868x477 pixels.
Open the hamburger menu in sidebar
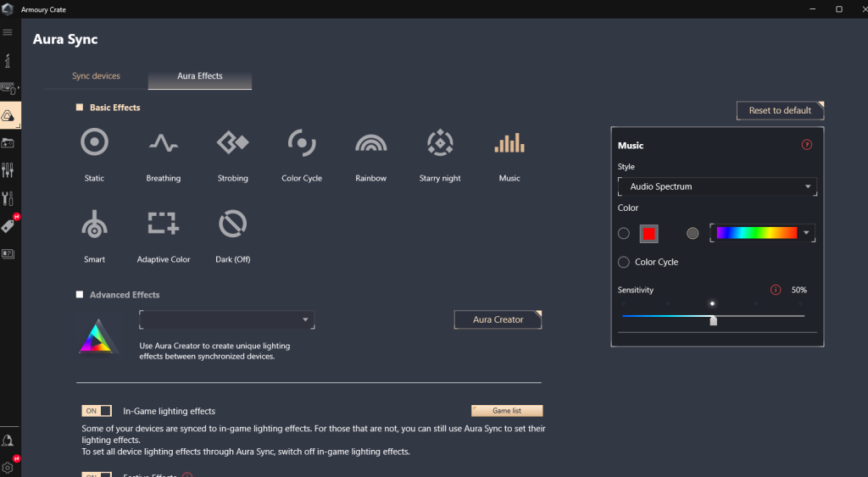click(8, 32)
